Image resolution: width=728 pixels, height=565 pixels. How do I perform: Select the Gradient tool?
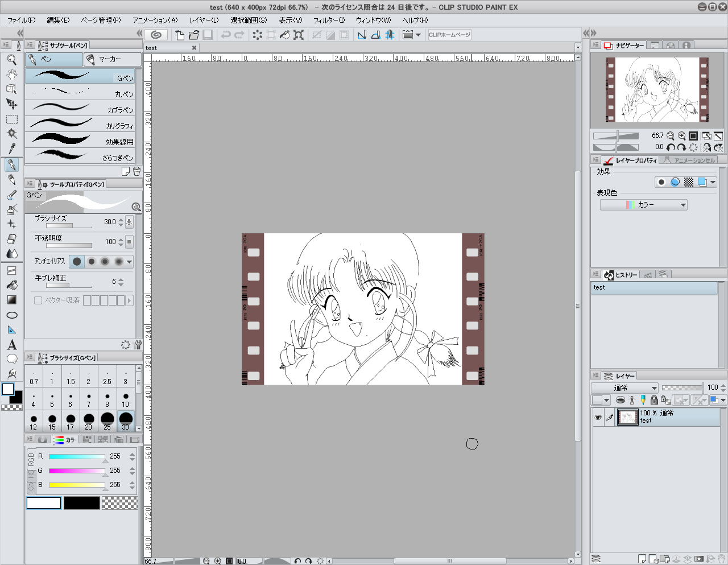(x=11, y=300)
